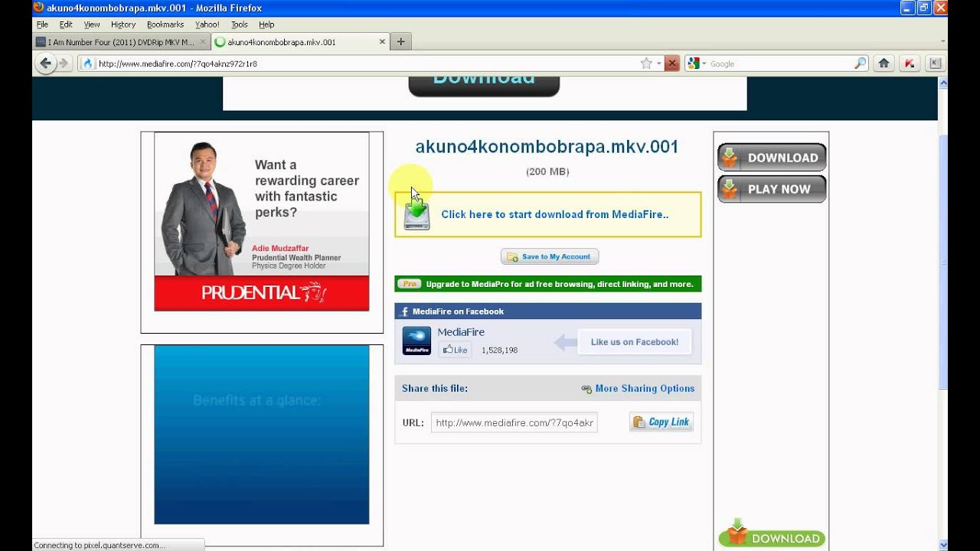This screenshot has width=980, height=551.
Task: Open the Edit menu
Action: [x=66, y=24]
